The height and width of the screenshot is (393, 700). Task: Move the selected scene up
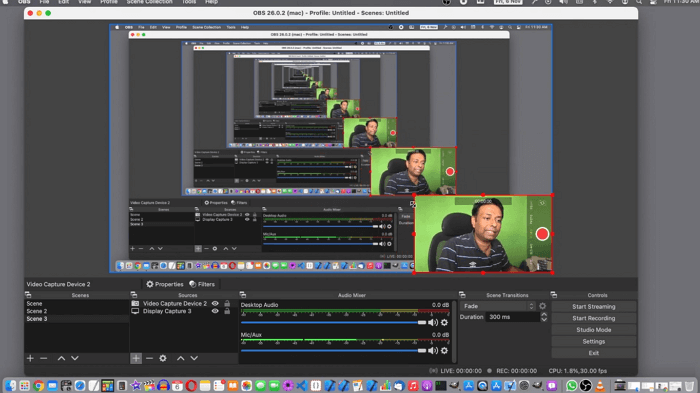click(61, 358)
